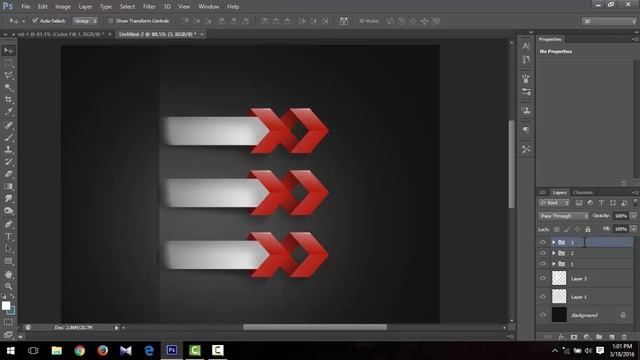This screenshot has width=640, height=360.
Task: Click the Properties panel tab
Action: point(550,39)
